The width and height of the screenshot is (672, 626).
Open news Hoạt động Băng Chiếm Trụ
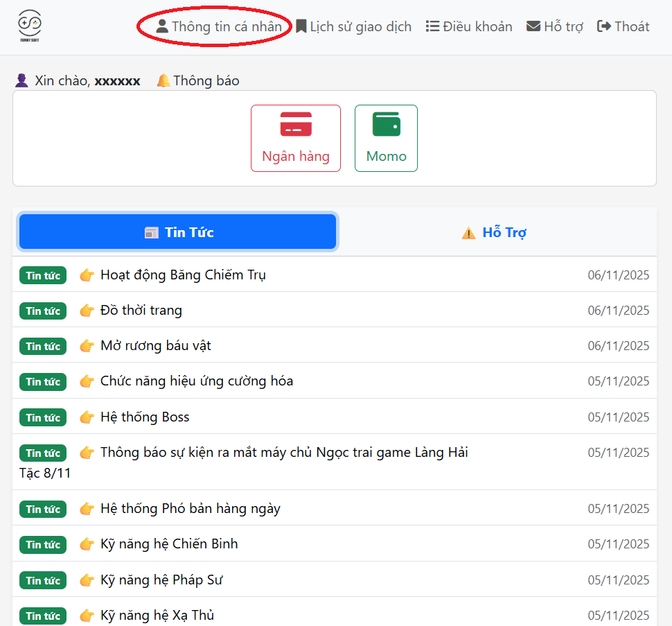[x=183, y=275]
